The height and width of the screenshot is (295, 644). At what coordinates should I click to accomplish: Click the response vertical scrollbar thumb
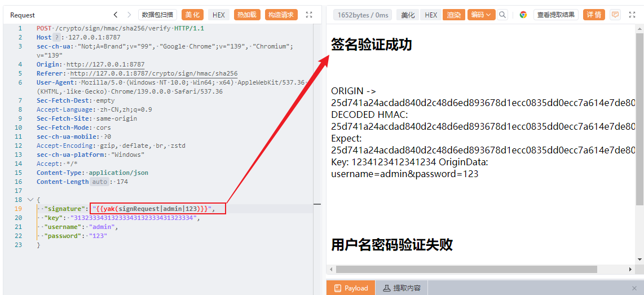(639, 118)
